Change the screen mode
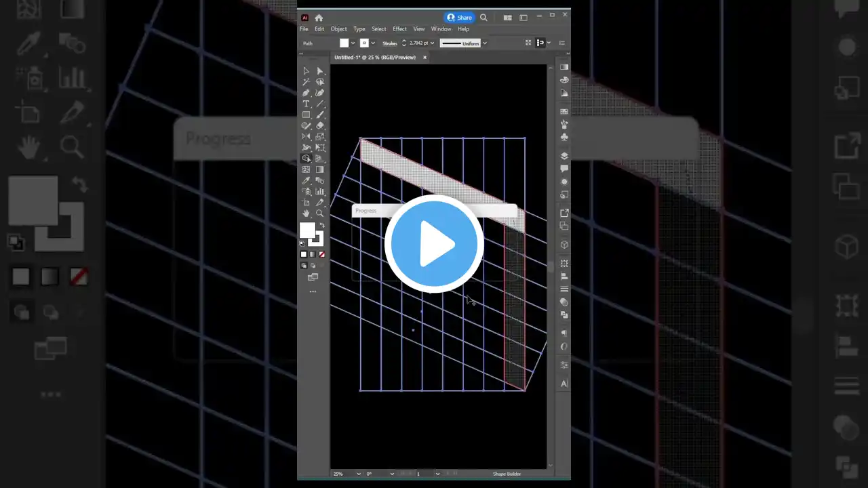 [x=313, y=277]
